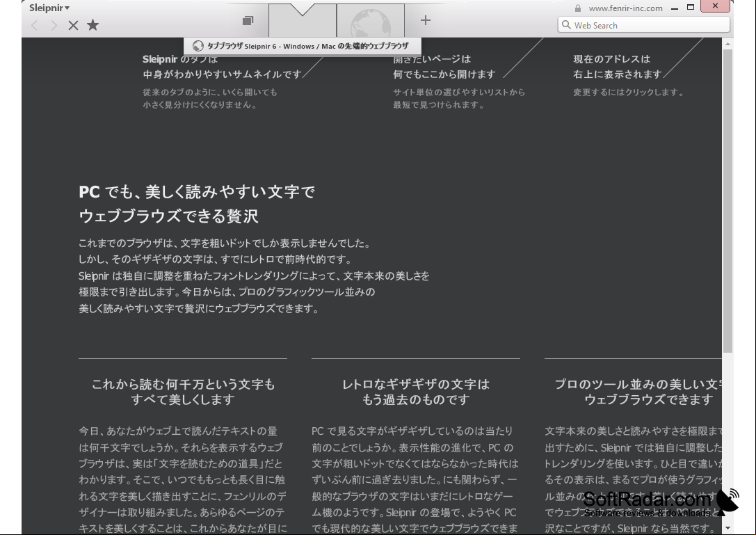Screen dimensions: 756x535
Task: Click the tooltip text 'タブブラウザ Sleipnir 6 - Windows / Mac'
Action: click(x=271, y=47)
